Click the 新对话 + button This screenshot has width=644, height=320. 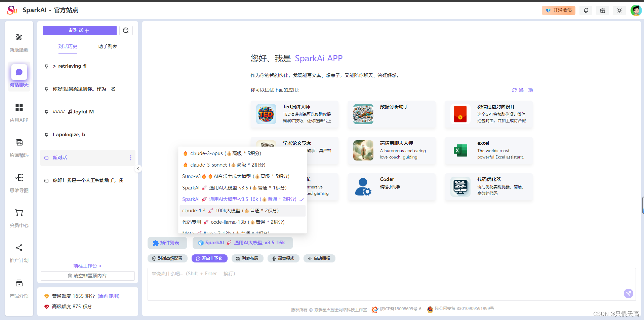[x=79, y=31]
